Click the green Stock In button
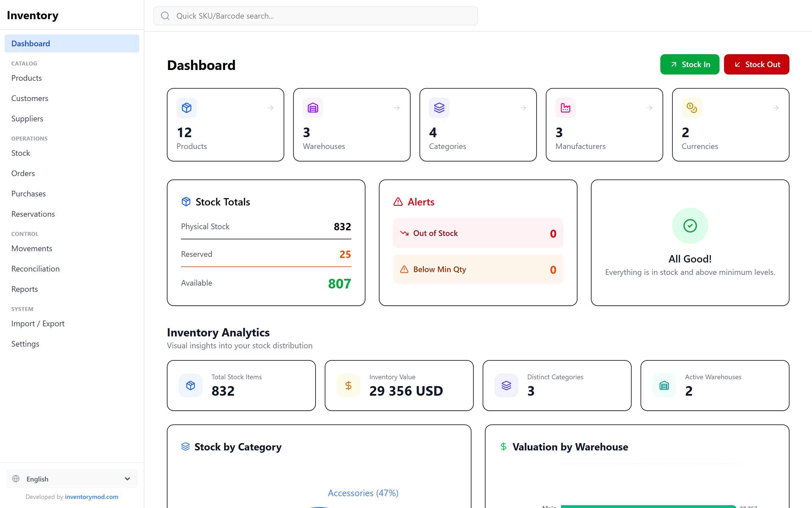Screen dimensions: 812x508 point(690,64)
